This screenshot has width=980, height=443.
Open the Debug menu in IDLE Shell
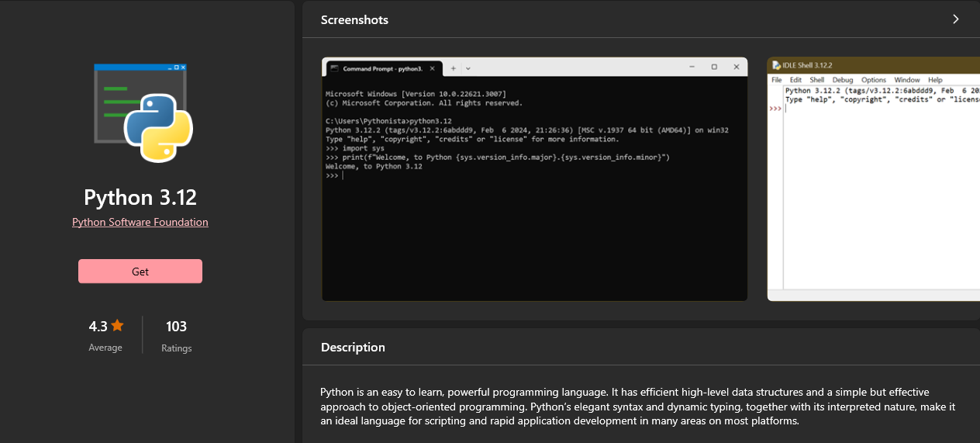[842, 80]
